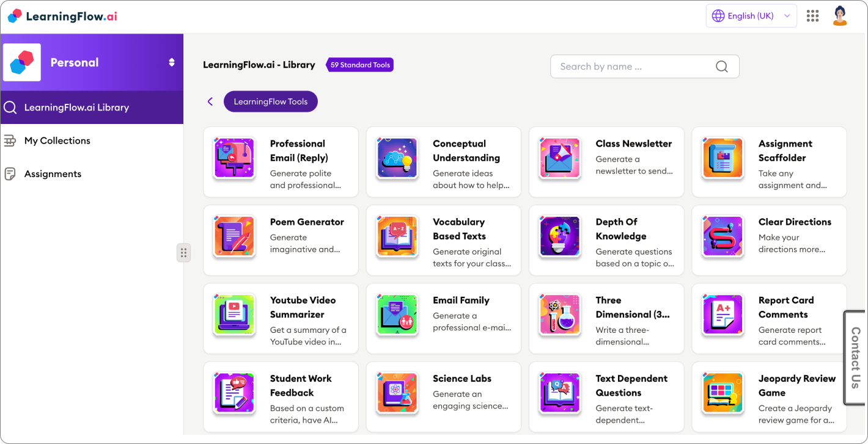
Task: Open the Email Family tool icon
Action: point(397,315)
